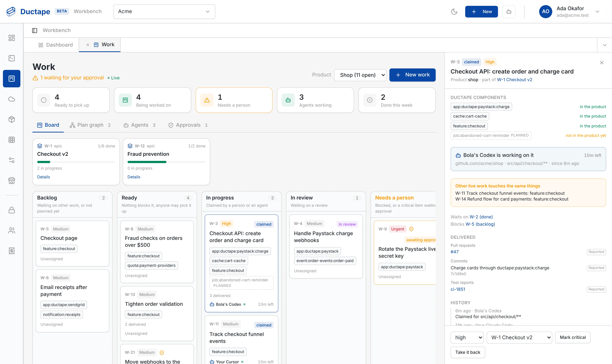Switch to the Dashboard tab
This screenshot has width=612, height=364.
click(56, 45)
